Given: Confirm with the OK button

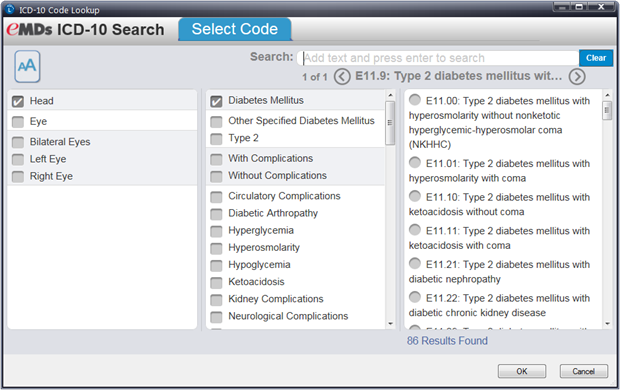Looking at the screenshot, I should coord(522,371).
